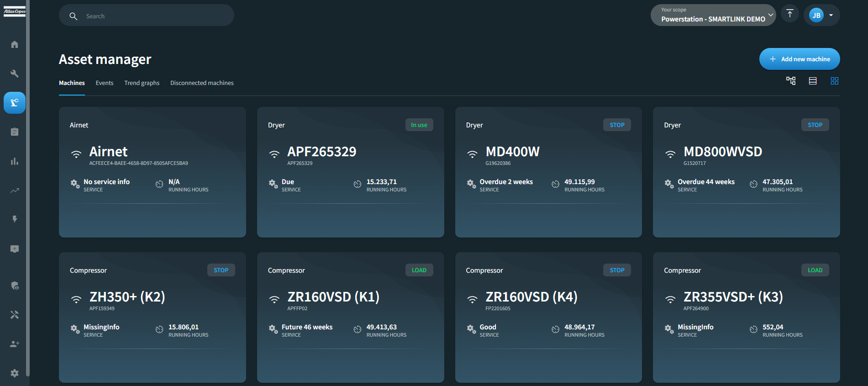868x386 pixels.
Task: Open the Airnet machine title
Action: 108,152
